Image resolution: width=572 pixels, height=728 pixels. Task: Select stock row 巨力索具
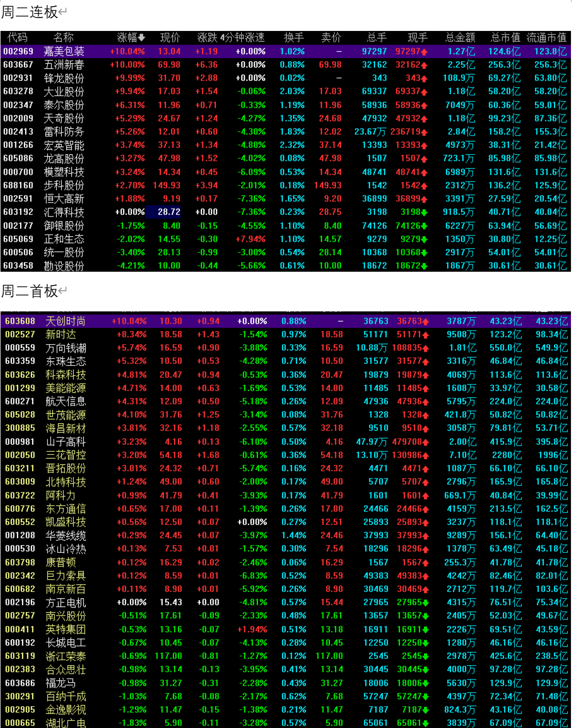pyautogui.click(x=285, y=576)
